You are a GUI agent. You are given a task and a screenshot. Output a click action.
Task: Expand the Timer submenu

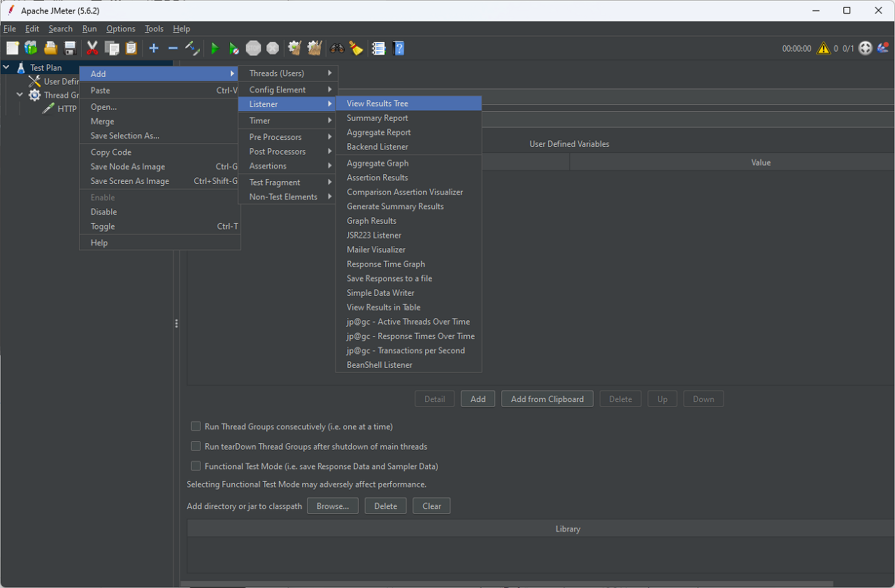click(288, 120)
